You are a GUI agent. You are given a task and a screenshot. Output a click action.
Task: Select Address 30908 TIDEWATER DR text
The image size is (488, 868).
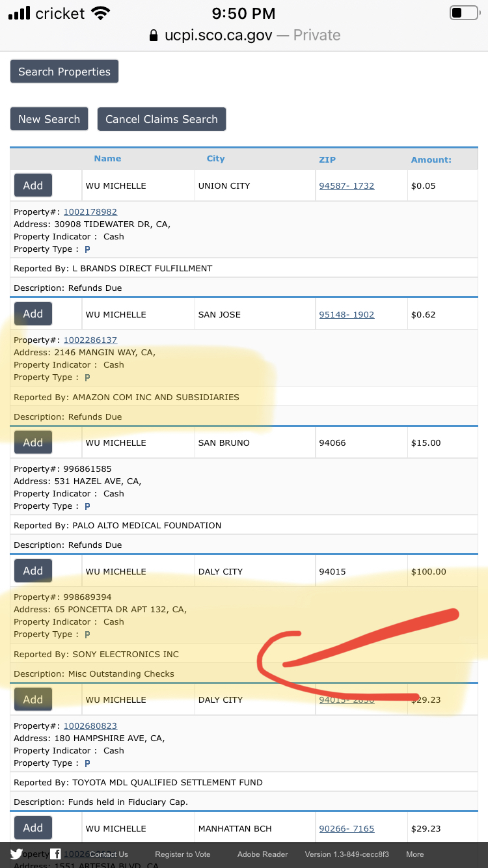[x=92, y=224]
